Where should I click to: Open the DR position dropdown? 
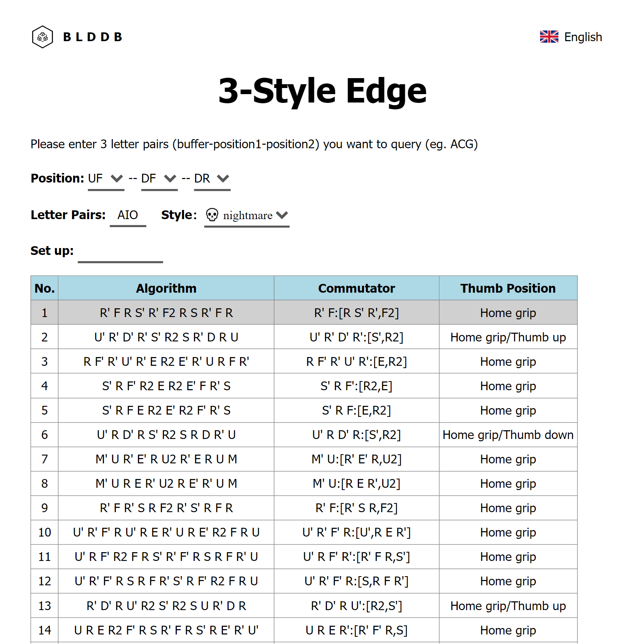[212, 178]
